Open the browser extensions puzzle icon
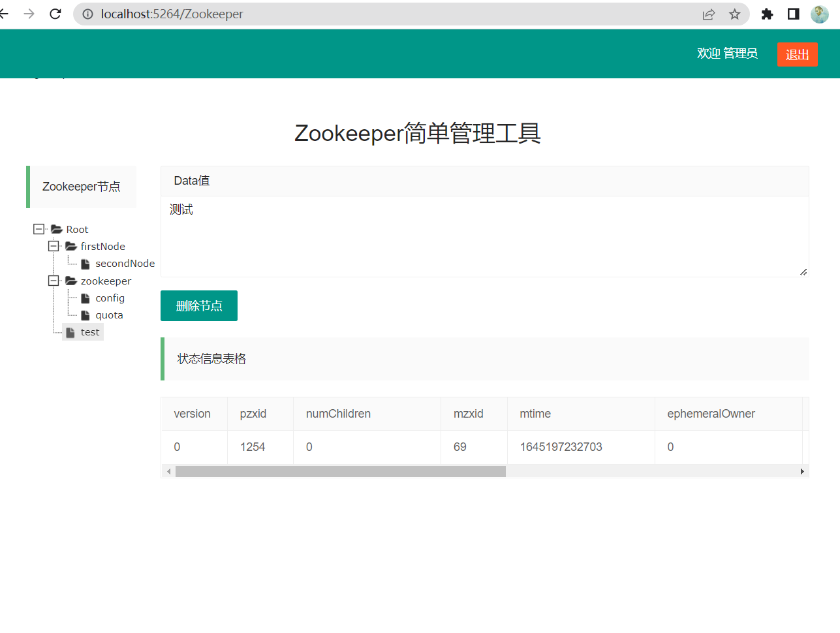840x633 pixels. pos(768,14)
